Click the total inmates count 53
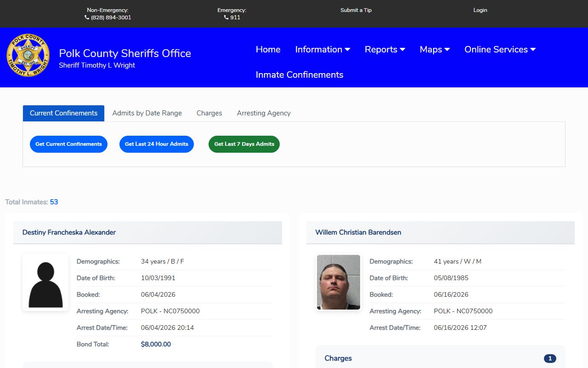Viewport: 588px width, 368px height. 54,202
